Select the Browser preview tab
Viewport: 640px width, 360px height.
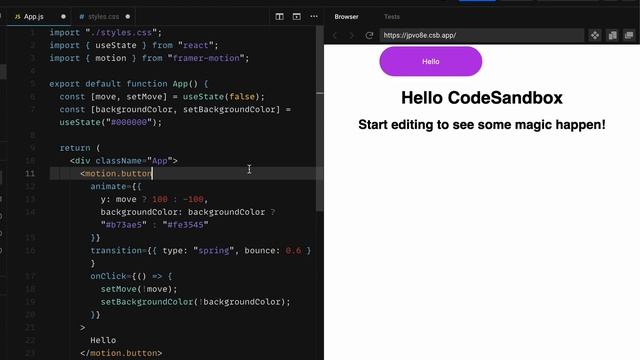tap(346, 17)
